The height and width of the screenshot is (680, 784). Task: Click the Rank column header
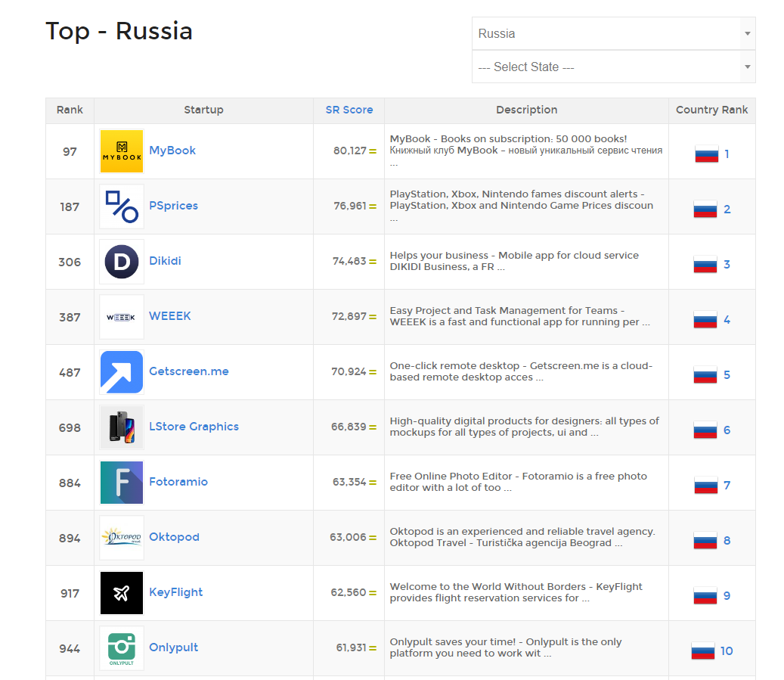[x=70, y=110]
